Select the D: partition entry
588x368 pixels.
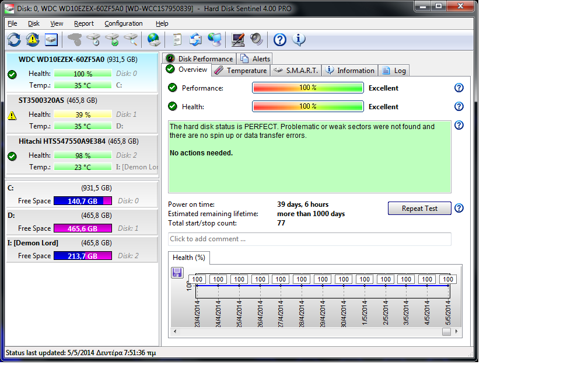(x=82, y=222)
